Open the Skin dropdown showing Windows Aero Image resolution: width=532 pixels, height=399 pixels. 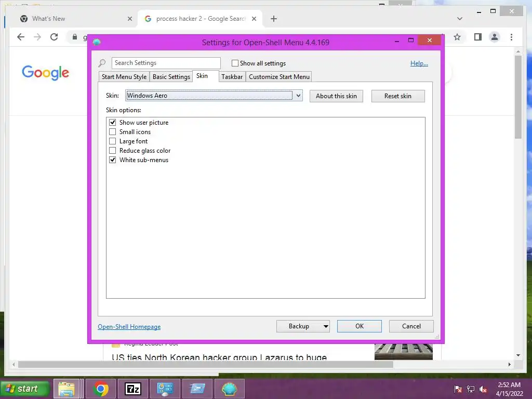(x=214, y=96)
